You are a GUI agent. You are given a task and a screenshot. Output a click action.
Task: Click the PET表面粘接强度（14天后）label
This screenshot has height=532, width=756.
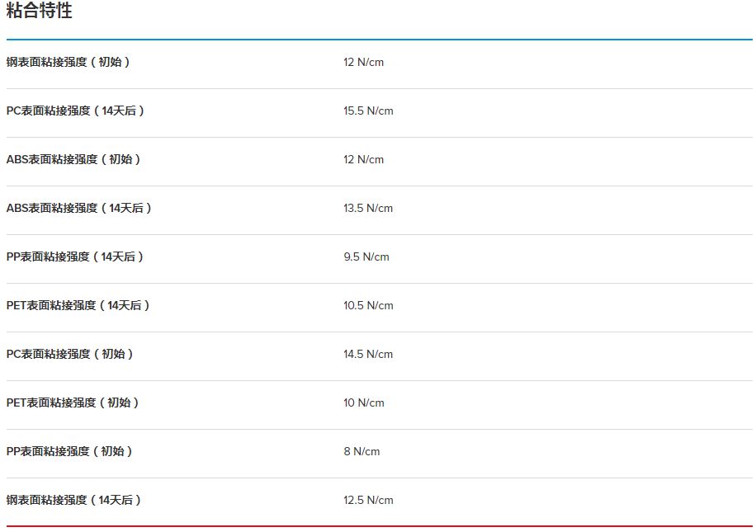pos(78,306)
